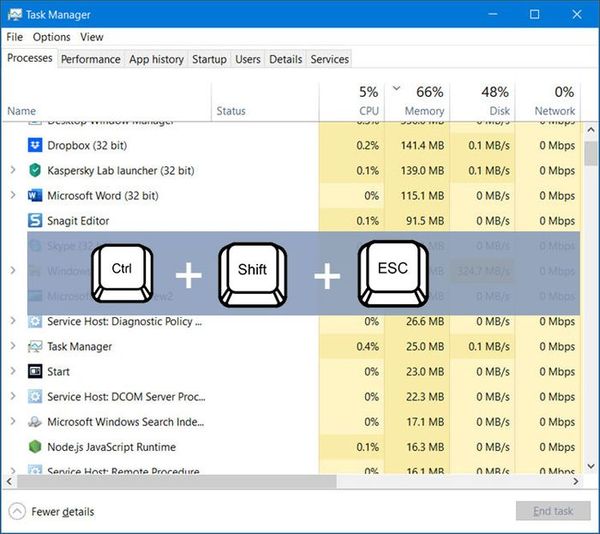Expand Service Host: Diagnostic Policy group
This screenshot has width=600, height=534.
[x=13, y=321]
